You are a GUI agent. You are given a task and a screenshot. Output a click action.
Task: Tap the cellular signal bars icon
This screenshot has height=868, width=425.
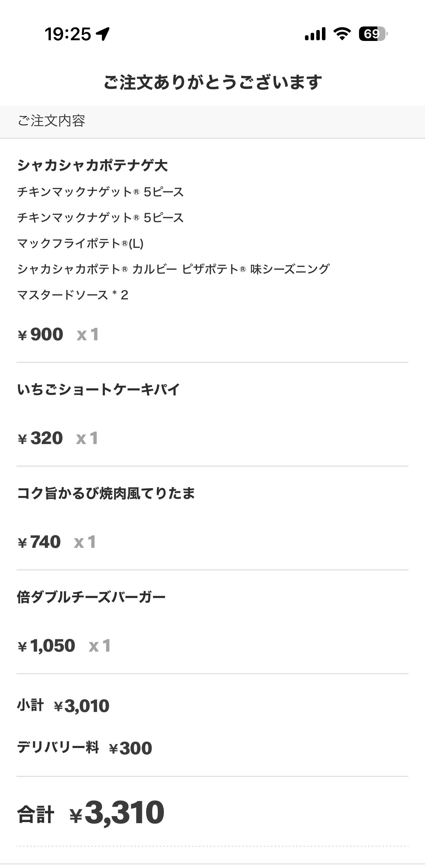(x=315, y=34)
